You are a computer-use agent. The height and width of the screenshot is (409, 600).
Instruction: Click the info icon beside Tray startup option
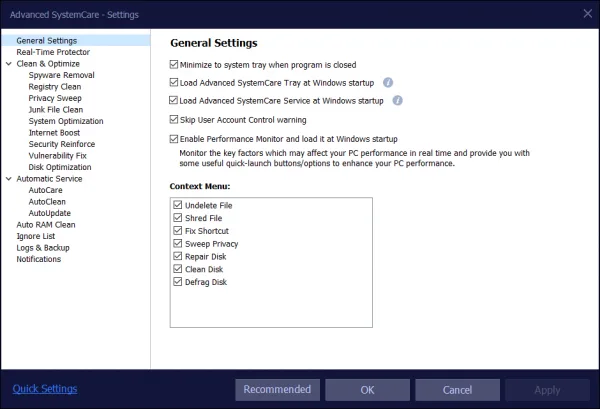click(x=388, y=83)
